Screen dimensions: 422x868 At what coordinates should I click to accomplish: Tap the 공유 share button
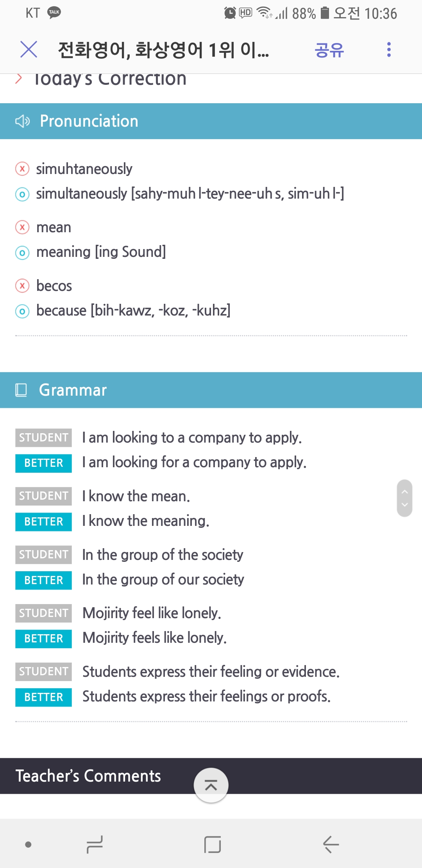(x=329, y=50)
